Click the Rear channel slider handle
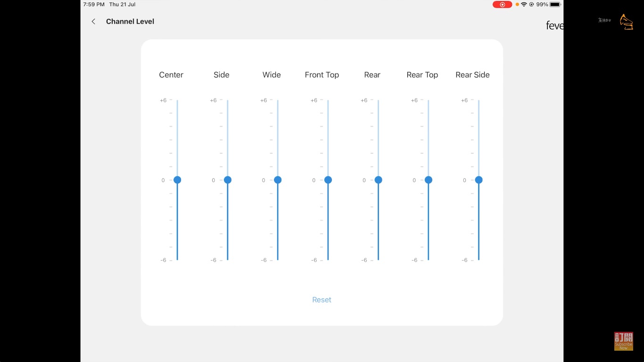The height and width of the screenshot is (362, 644). coord(378,180)
